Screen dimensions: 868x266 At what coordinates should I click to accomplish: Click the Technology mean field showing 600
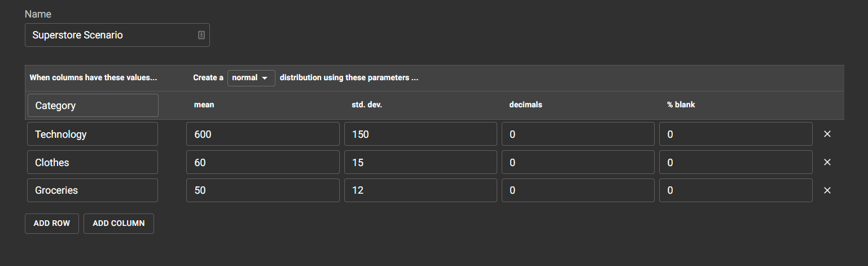[263, 134]
